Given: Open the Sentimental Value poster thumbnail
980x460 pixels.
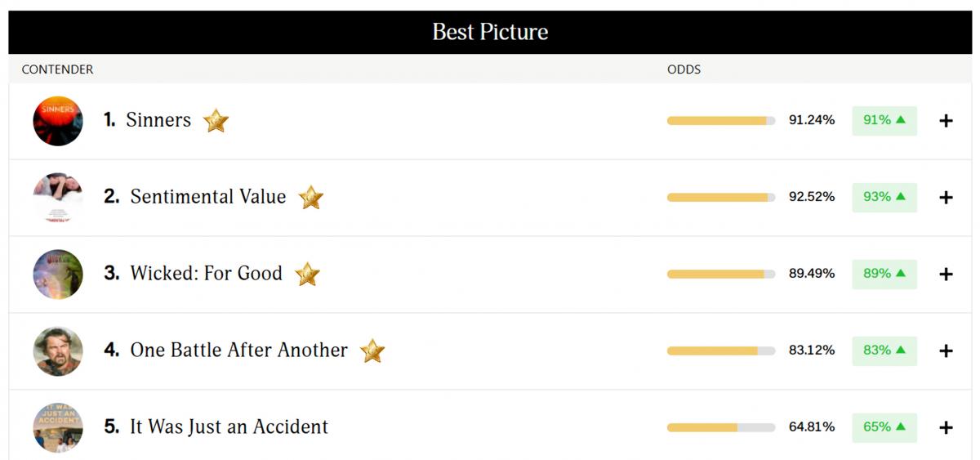Looking at the screenshot, I should tap(58, 198).
